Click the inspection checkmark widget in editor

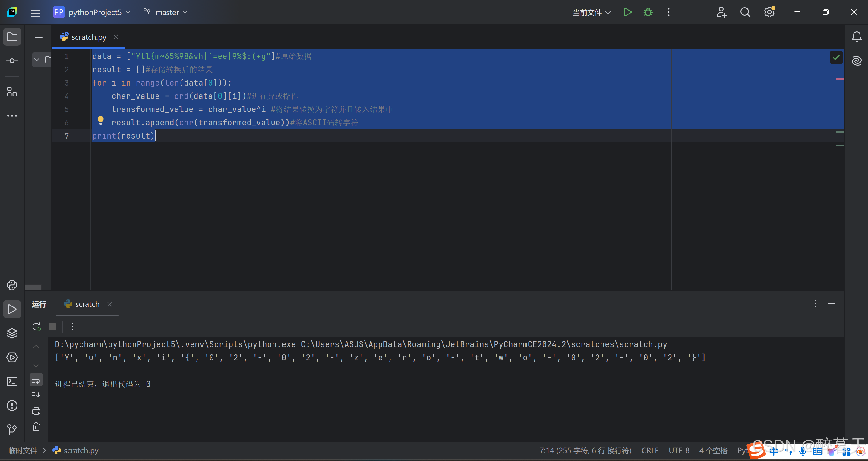point(836,57)
